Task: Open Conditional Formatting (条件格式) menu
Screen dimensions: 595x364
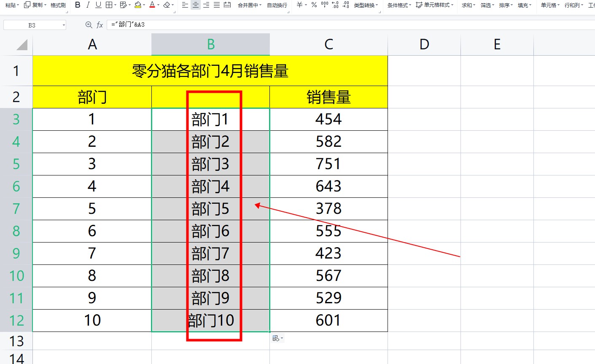Action: [x=399, y=5]
